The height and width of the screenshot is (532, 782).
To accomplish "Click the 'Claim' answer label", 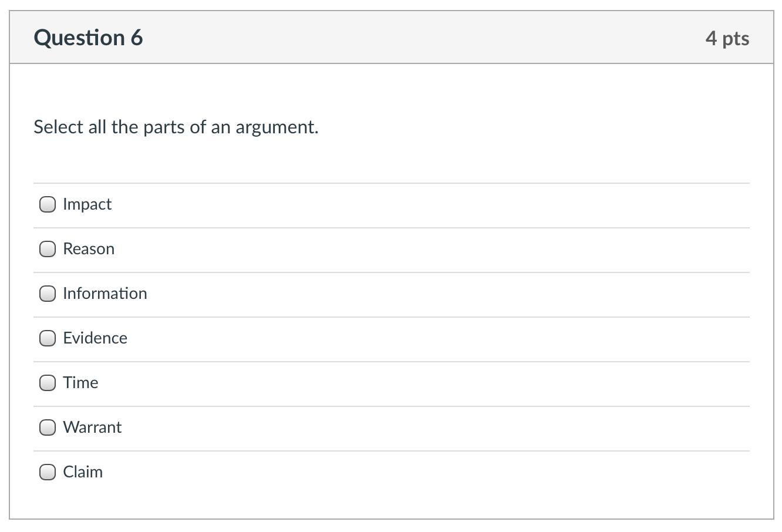I will [x=83, y=472].
